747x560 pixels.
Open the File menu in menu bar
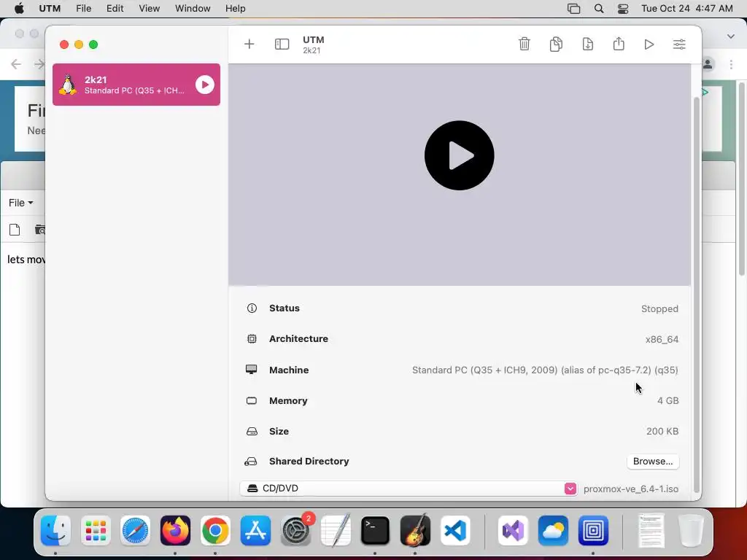[83, 9]
